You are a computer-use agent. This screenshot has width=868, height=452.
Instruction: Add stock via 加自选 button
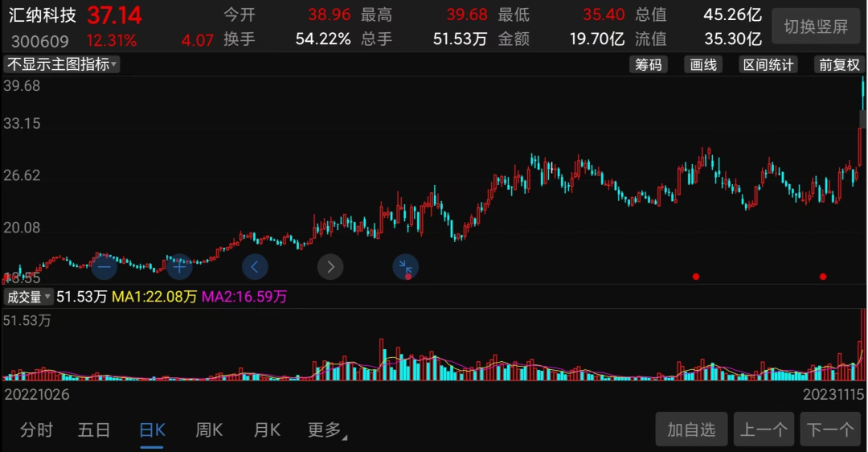691,429
